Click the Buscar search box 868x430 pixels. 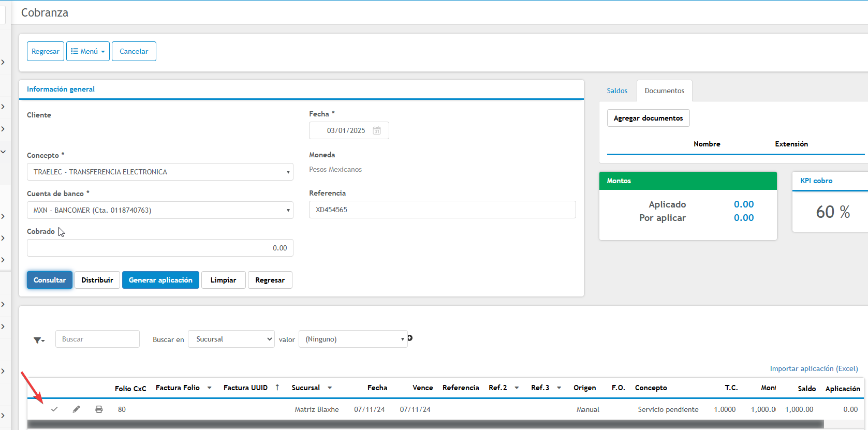(x=97, y=339)
